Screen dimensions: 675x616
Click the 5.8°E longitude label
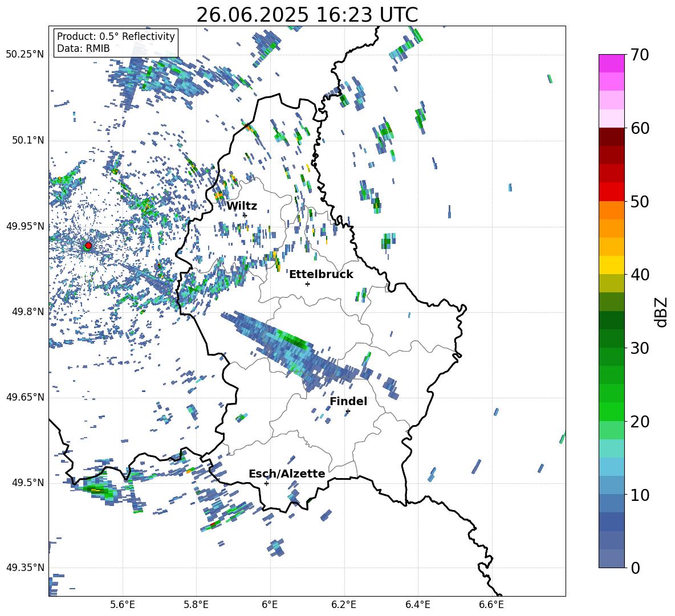pyautogui.click(x=196, y=605)
